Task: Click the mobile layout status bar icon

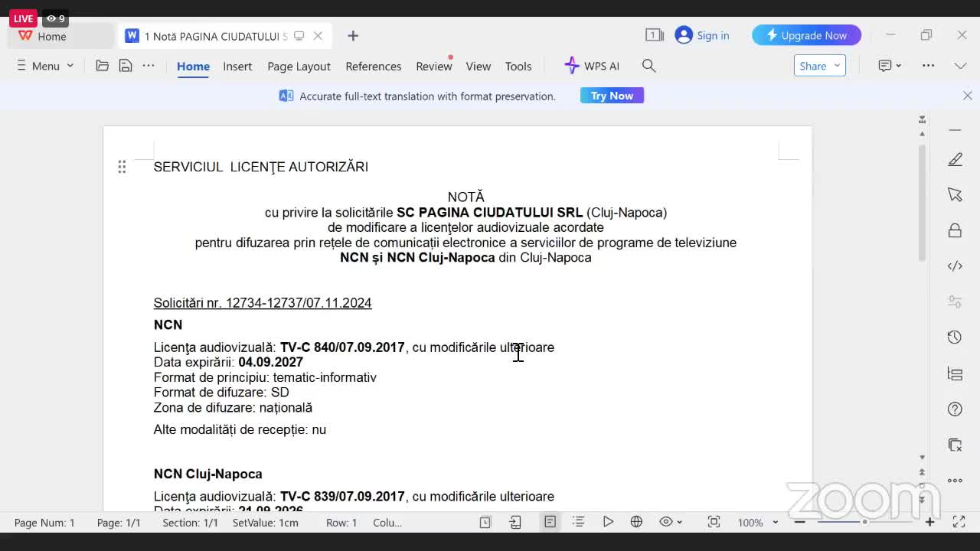Action: coord(515,522)
